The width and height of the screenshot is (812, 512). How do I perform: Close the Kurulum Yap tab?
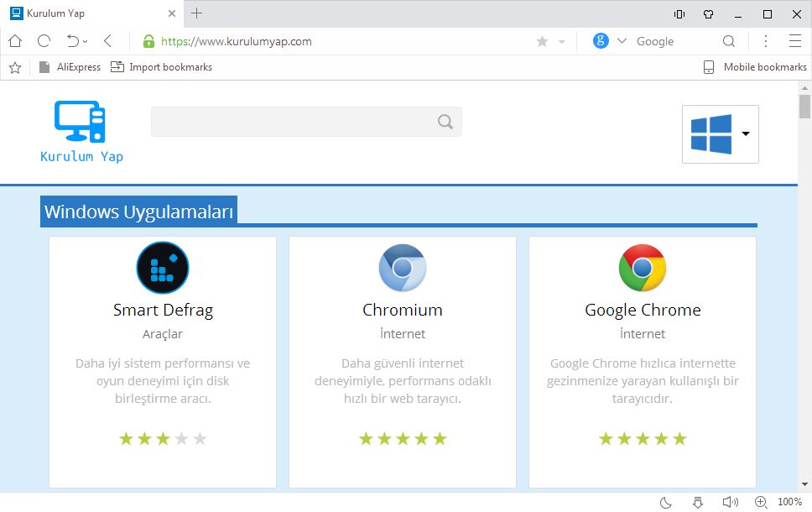pos(172,13)
